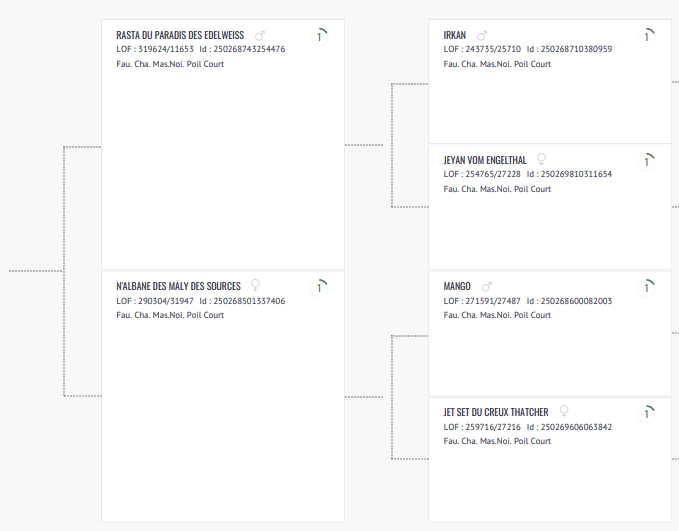Click the circular badge in the IRKAN card

point(647,36)
